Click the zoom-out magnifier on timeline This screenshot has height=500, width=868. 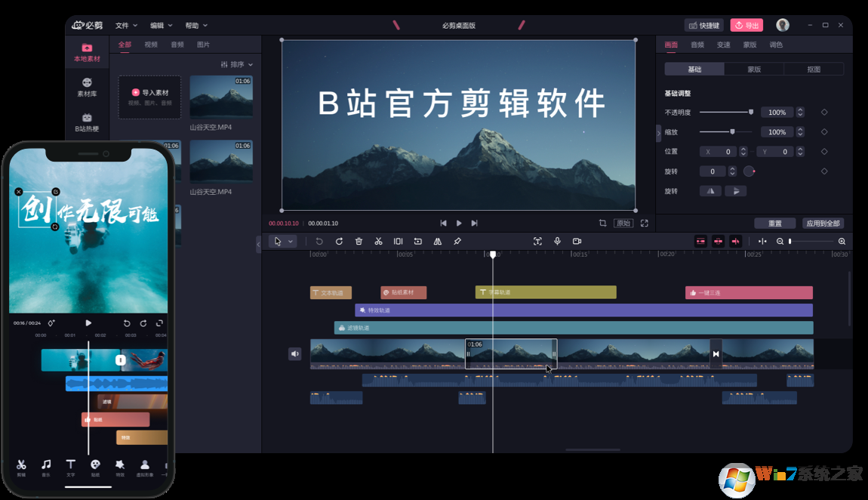coord(780,242)
